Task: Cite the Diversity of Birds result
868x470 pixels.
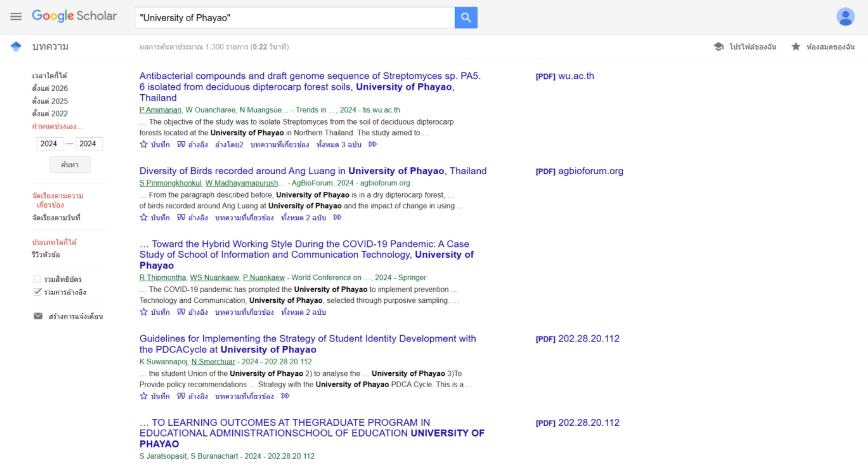Action: point(181,218)
